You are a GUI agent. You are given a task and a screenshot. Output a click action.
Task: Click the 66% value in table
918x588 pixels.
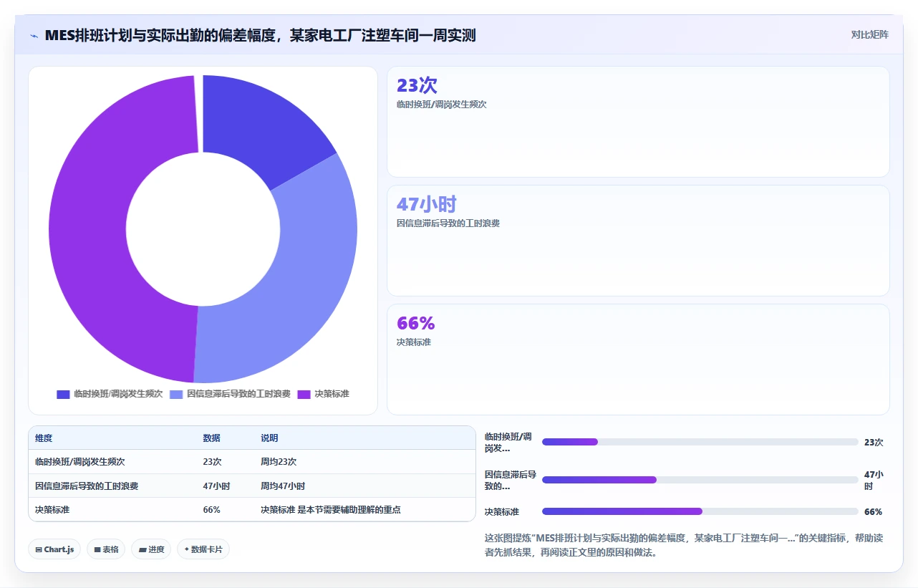[x=212, y=510]
